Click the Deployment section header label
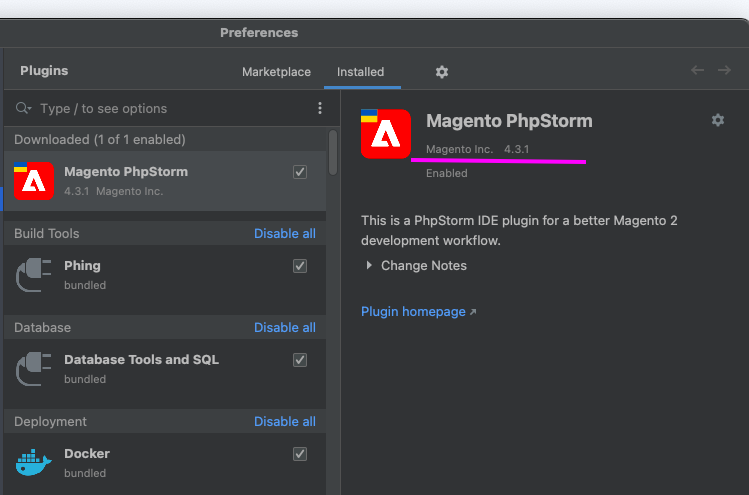 [x=50, y=422]
